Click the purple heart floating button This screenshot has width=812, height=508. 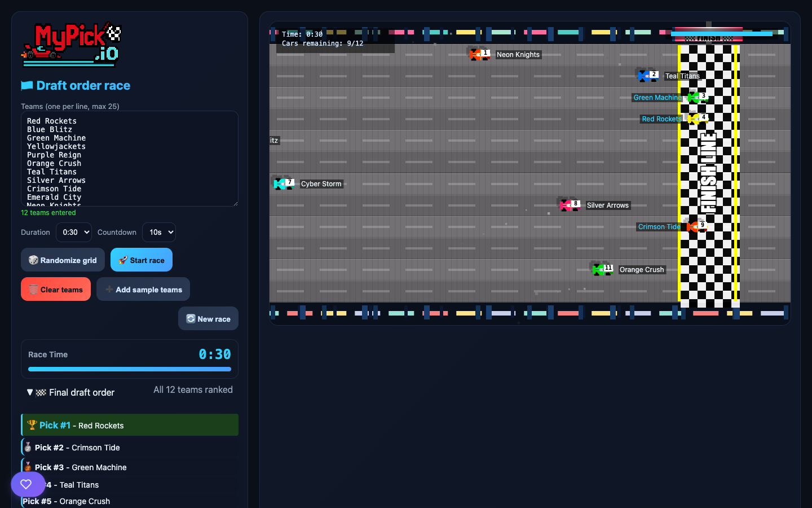(27, 484)
